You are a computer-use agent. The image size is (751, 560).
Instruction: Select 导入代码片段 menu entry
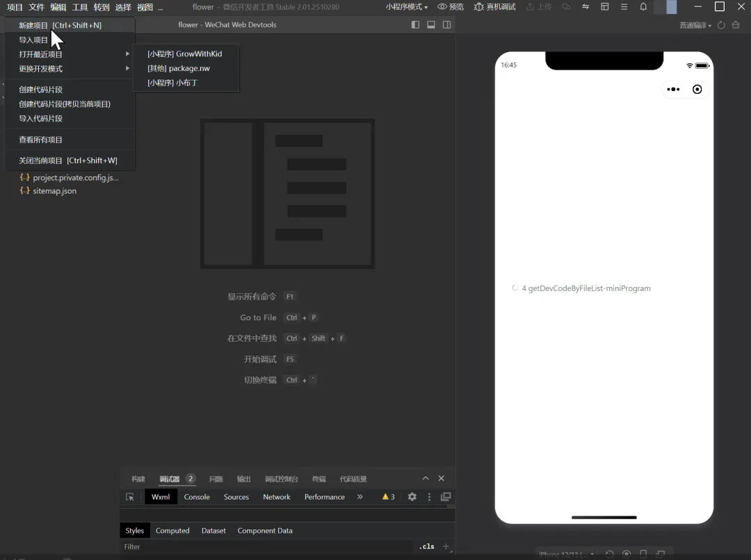(x=70, y=118)
